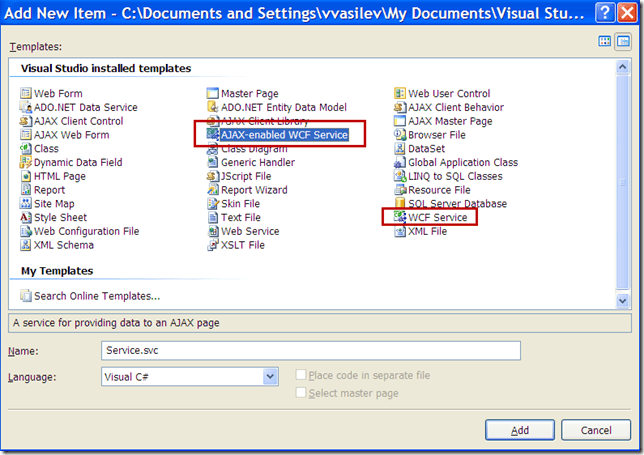Pick the HTML Page icon

point(26,176)
